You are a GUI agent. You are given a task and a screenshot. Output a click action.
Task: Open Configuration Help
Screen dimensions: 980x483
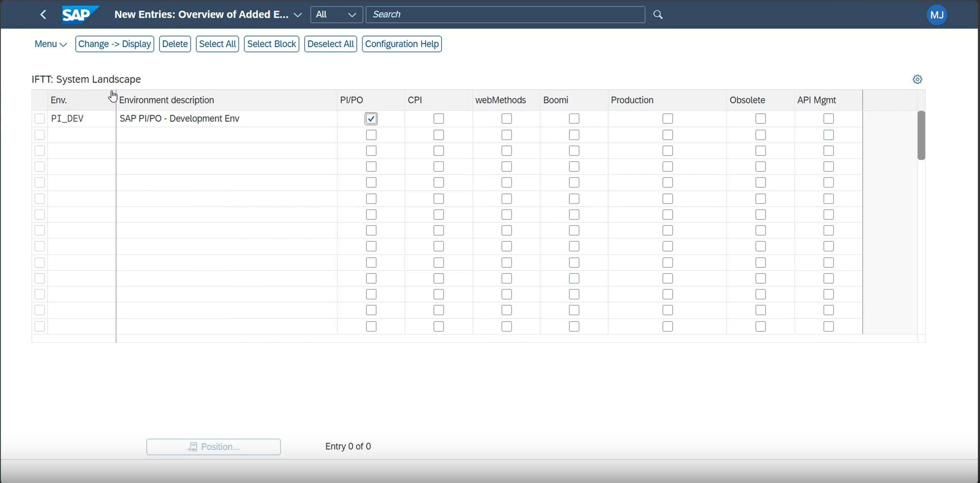[402, 44]
